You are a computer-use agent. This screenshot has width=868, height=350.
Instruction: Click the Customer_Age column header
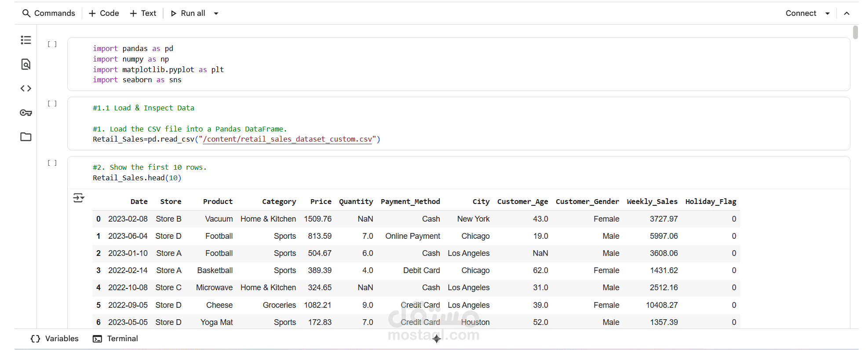[x=522, y=201]
